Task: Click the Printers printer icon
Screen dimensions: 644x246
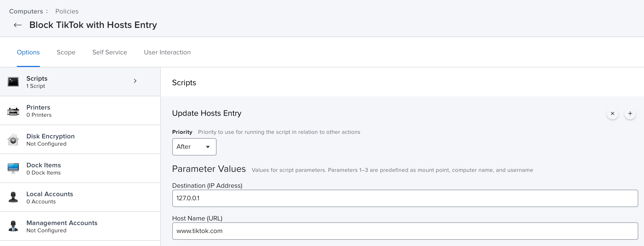Action: tap(13, 111)
